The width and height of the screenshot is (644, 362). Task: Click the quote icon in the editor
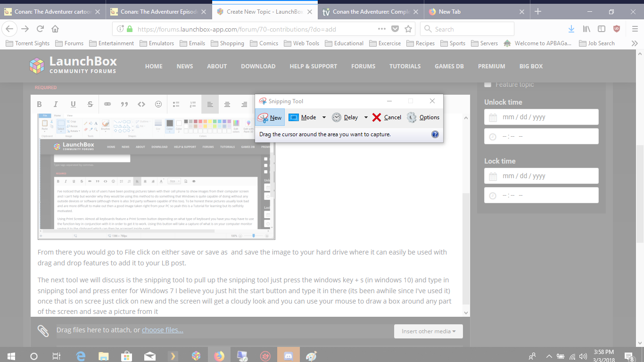[124, 104]
